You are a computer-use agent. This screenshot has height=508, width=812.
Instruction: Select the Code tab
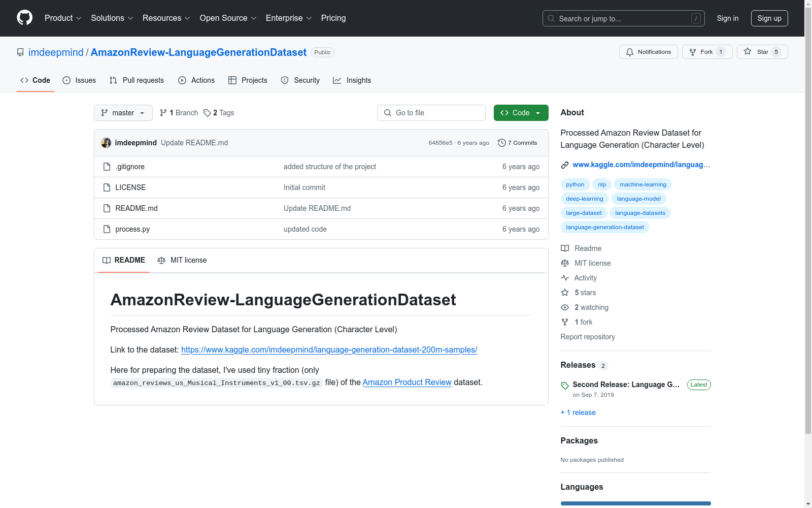[x=36, y=80]
